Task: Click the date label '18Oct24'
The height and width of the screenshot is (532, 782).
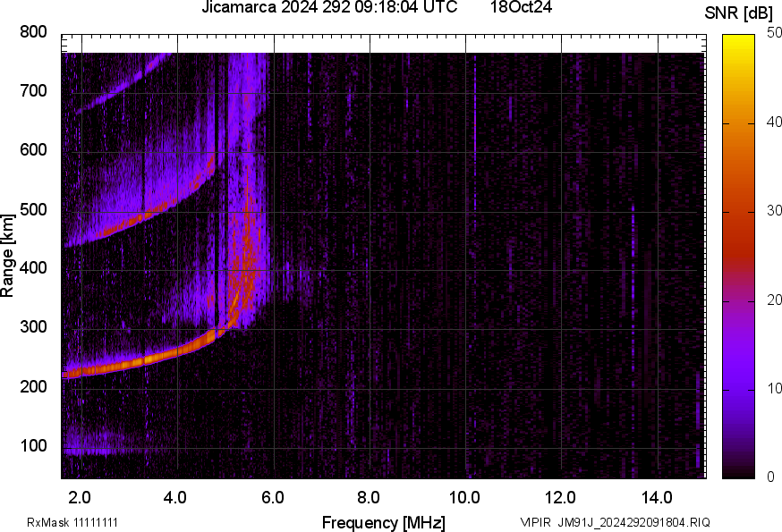Action: tap(521, 7)
